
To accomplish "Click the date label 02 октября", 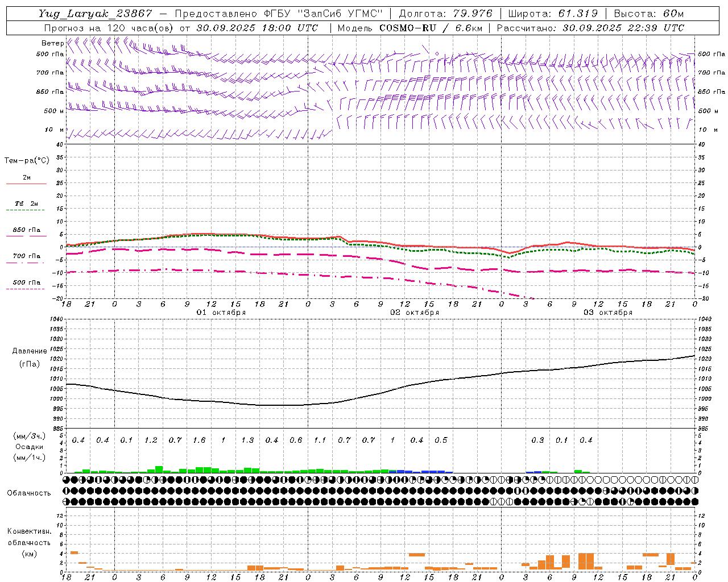I will (415, 313).
